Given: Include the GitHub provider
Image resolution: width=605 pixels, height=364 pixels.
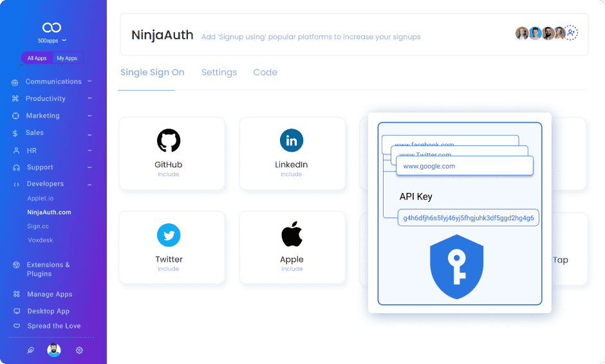Looking at the screenshot, I should click(168, 174).
